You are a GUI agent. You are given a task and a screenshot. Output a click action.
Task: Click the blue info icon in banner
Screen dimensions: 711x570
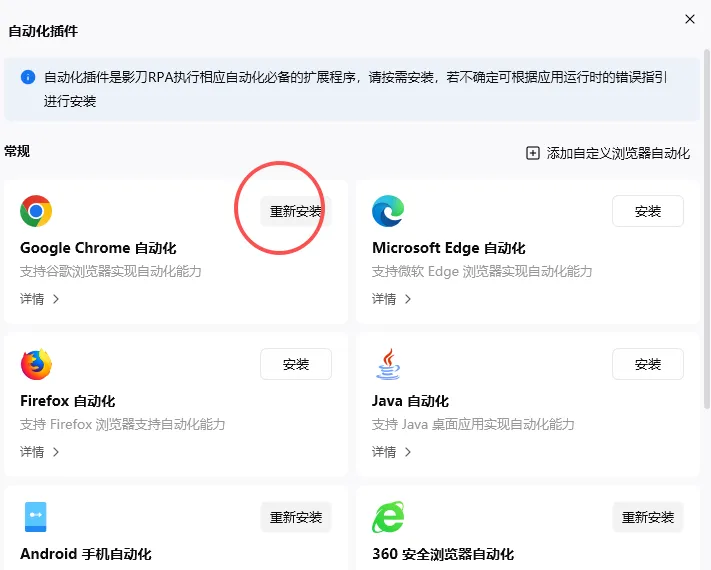pos(28,77)
